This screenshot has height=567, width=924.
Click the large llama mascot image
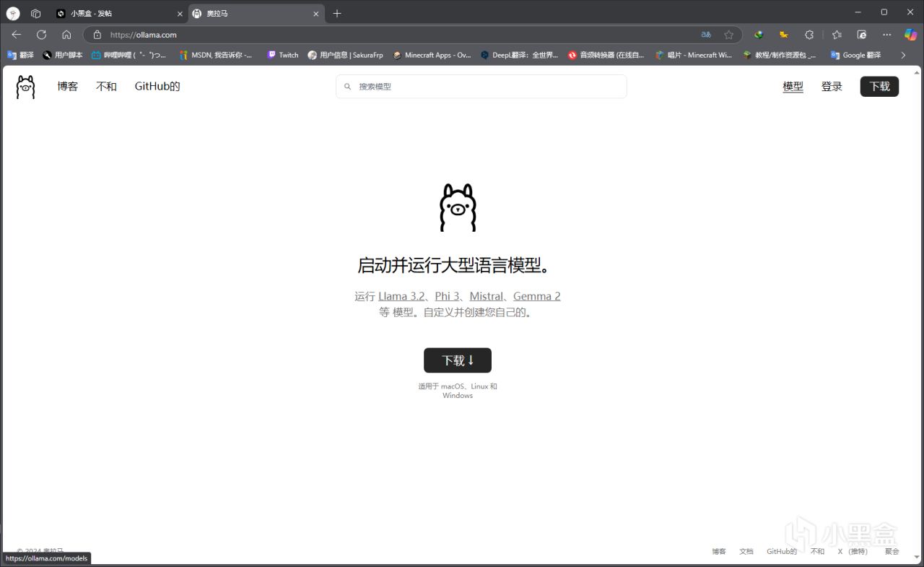pyautogui.click(x=458, y=207)
